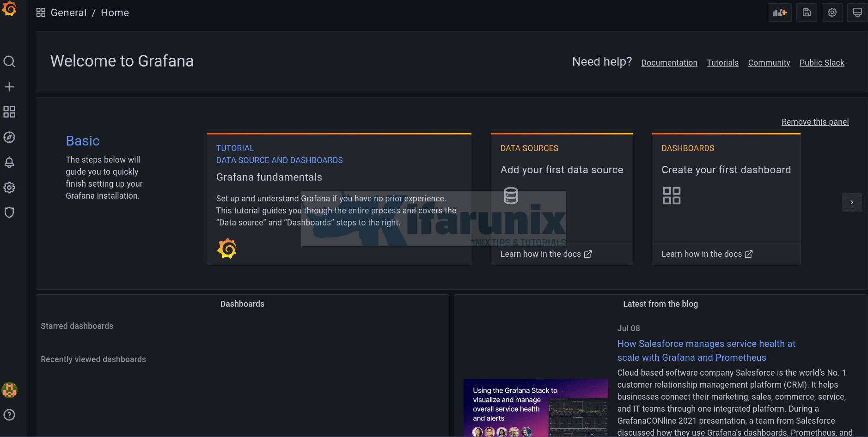Click the Recently viewed dashboards heading
Image resolution: width=868 pixels, height=437 pixels.
93,359
